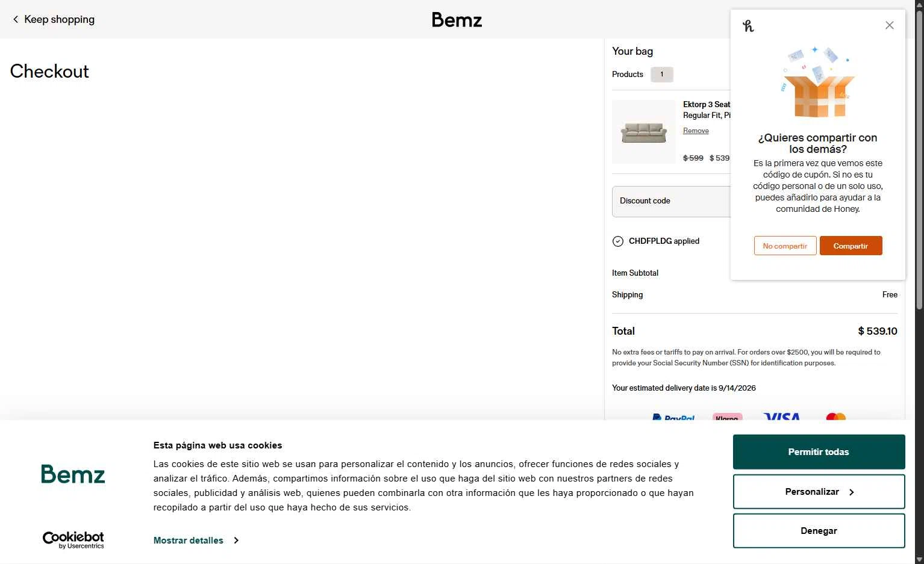Click the checkmark icon next to CHDFPLDG applied
This screenshot has width=924, height=564.
coord(617,241)
